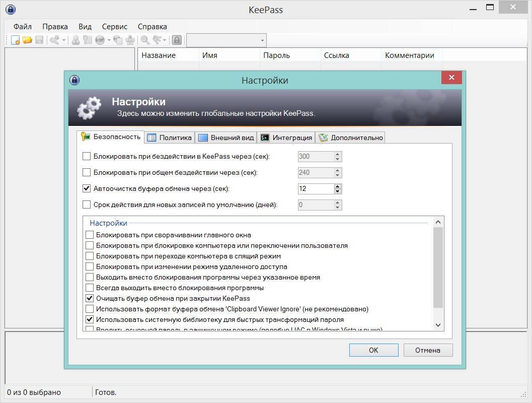Open the quick search combo box

(226, 40)
